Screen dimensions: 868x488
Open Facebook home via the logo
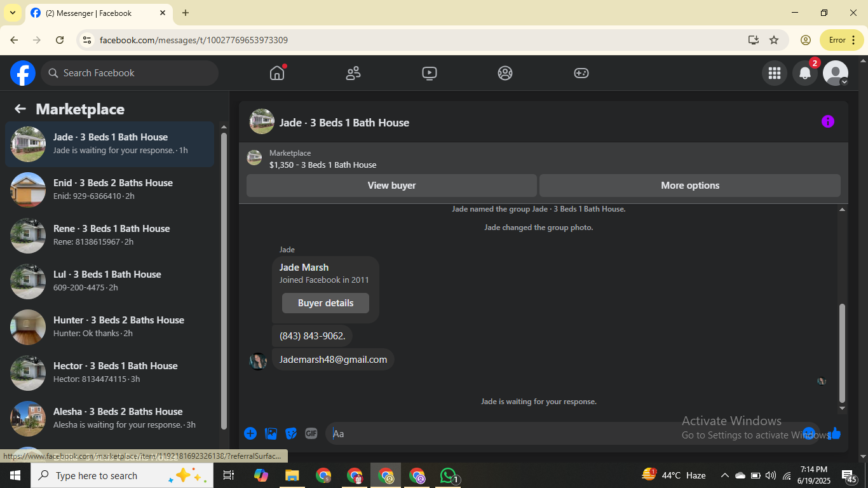coord(23,73)
